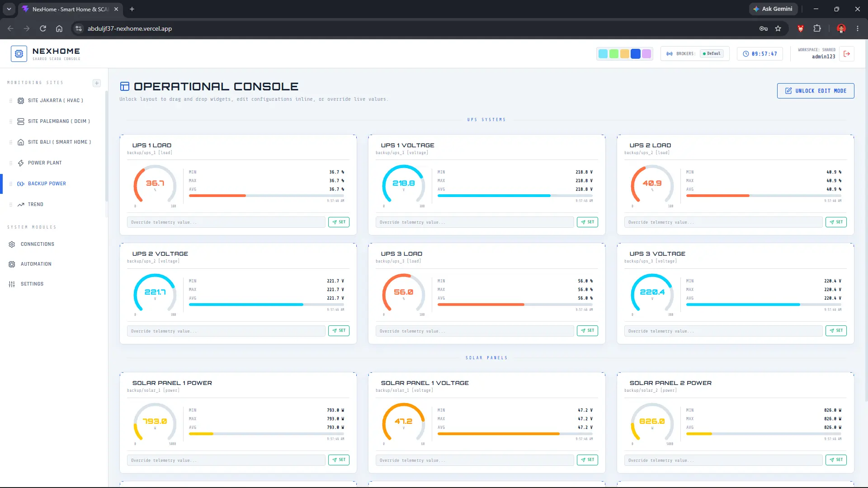Click the 'SOLAR PANELS' section label

[486, 358]
